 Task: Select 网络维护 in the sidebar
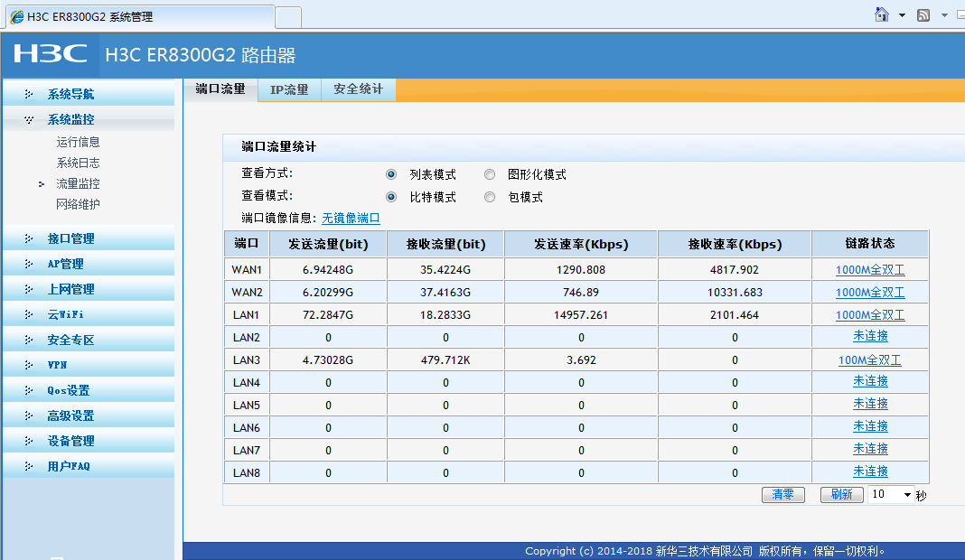[x=79, y=204]
